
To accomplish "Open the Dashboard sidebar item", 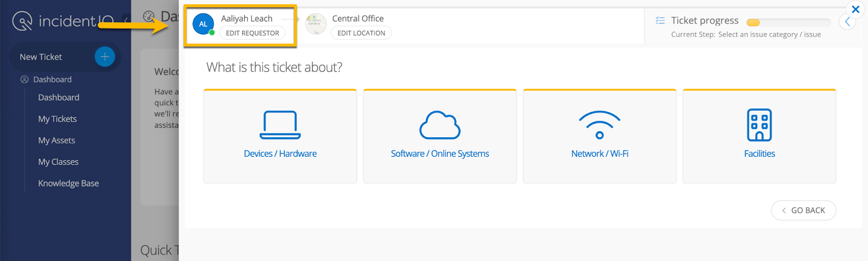I will tap(59, 98).
